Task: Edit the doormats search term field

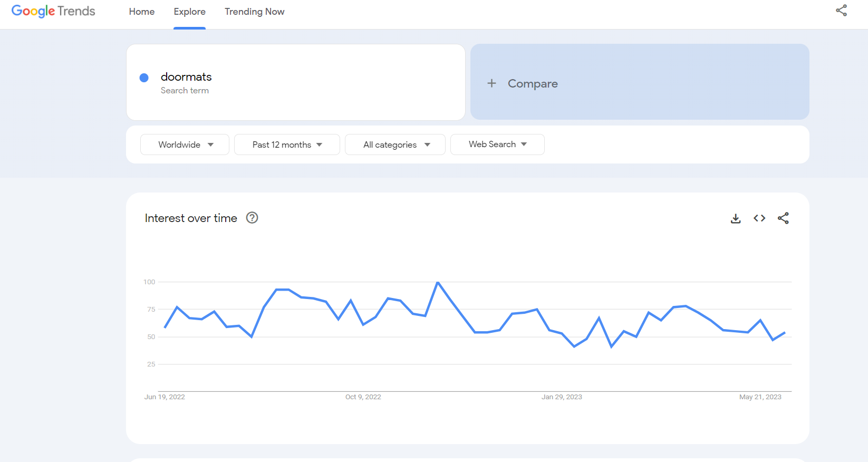Action: pyautogui.click(x=296, y=82)
